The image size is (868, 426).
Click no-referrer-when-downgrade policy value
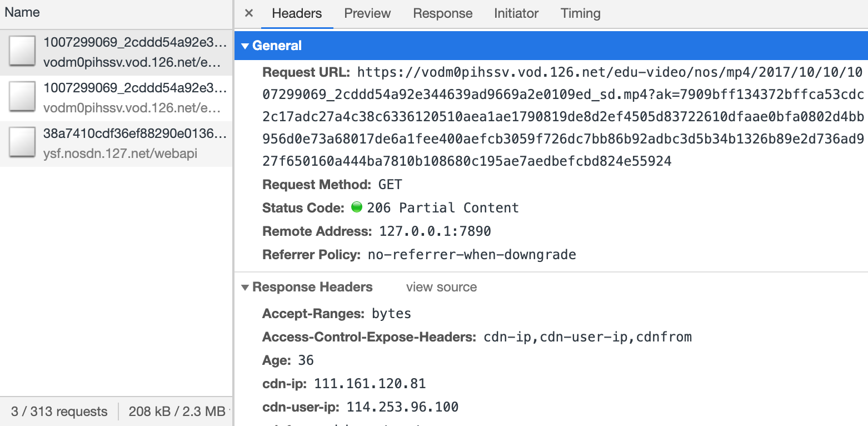[x=472, y=255]
